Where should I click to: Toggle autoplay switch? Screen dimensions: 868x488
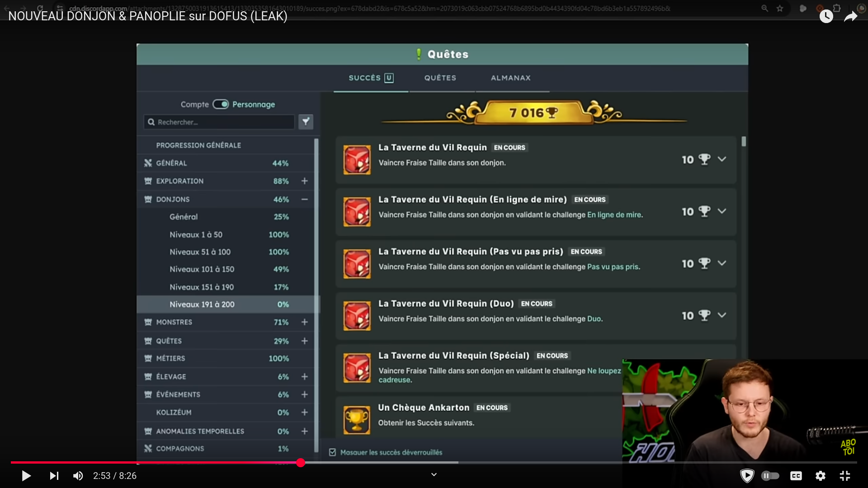[770, 476]
